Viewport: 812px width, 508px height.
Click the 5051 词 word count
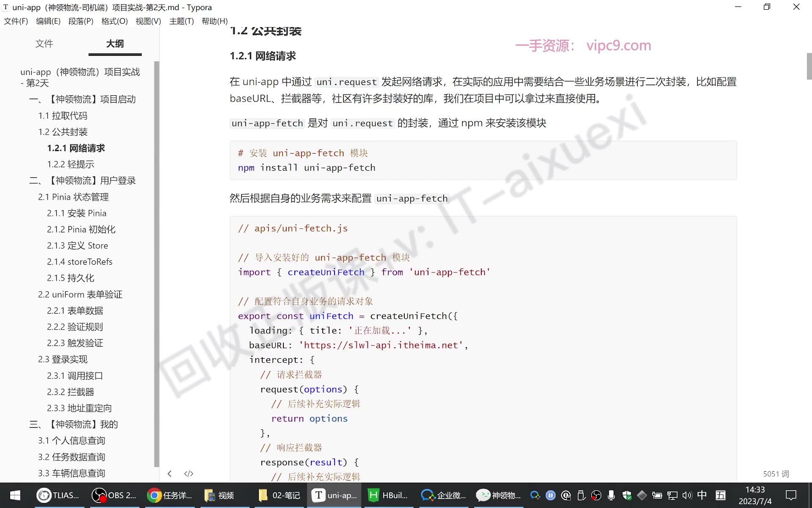(776, 474)
